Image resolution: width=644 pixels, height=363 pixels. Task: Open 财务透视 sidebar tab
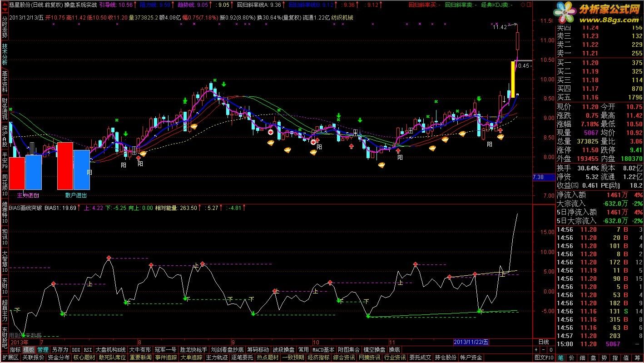[x=5, y=109]
